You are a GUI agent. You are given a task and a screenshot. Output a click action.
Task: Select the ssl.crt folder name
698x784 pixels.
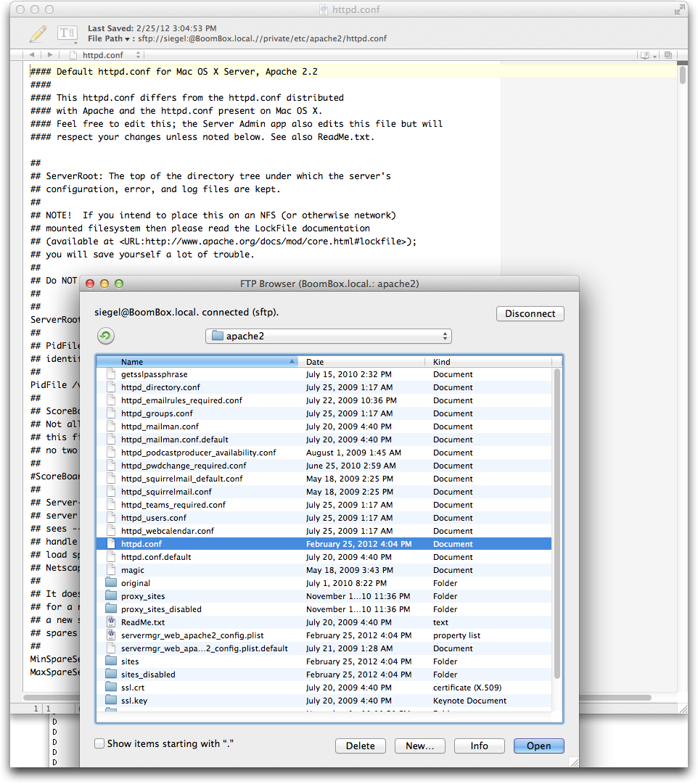[x=133, y=687]
